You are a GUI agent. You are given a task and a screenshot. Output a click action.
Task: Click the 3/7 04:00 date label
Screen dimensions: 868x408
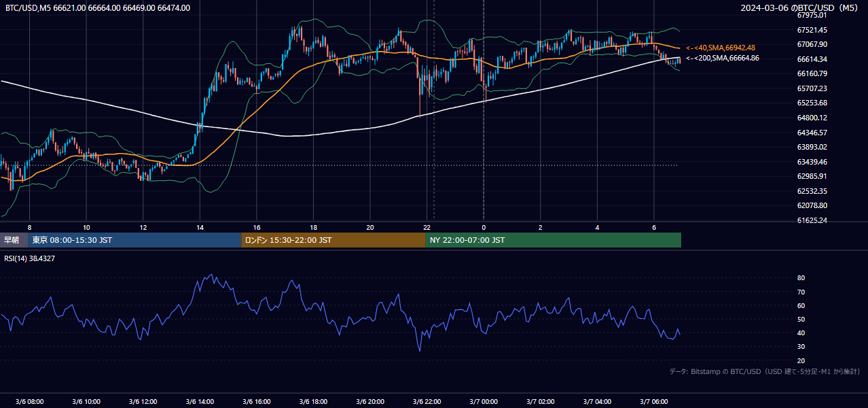pos(597,402)
